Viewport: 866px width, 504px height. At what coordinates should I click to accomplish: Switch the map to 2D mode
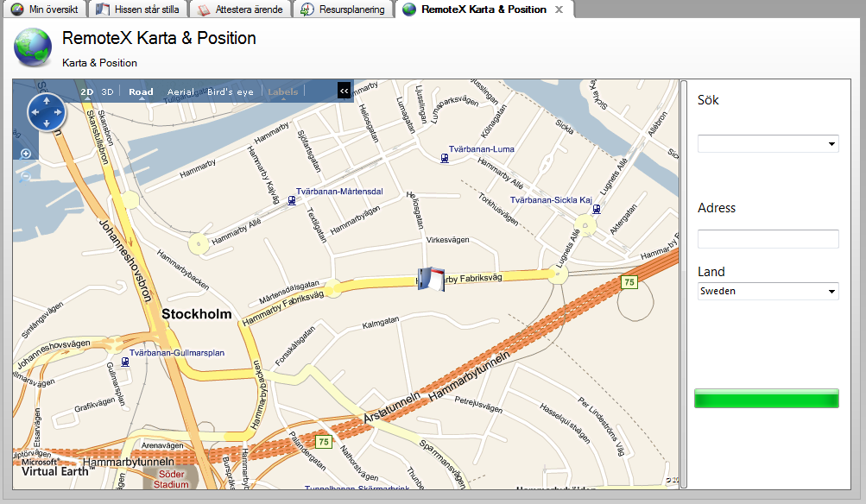86,92
